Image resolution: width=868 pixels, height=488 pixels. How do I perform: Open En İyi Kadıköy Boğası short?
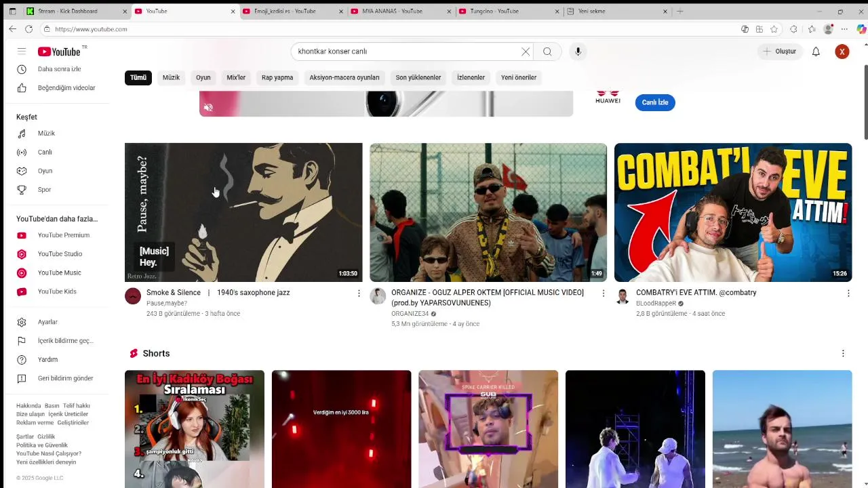click(x=195, y=429)
